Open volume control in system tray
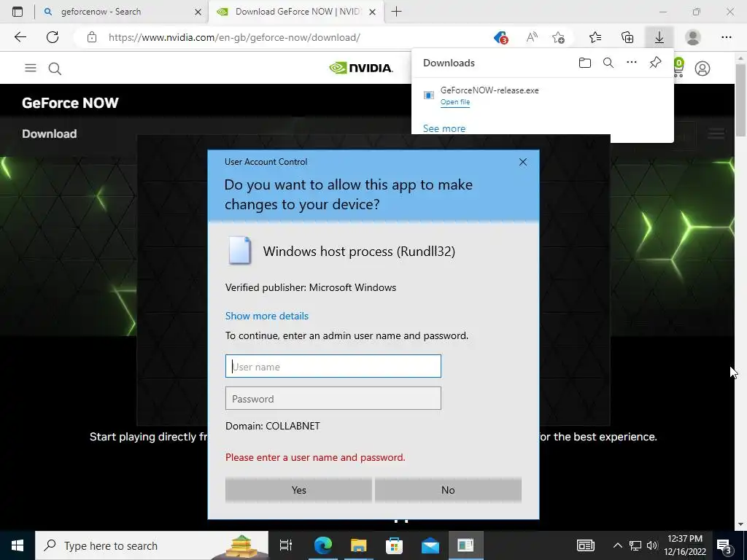 (x=652, y=545)
